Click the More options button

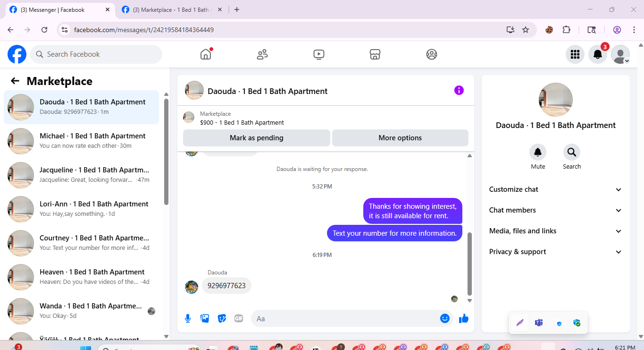pos(400,138)
